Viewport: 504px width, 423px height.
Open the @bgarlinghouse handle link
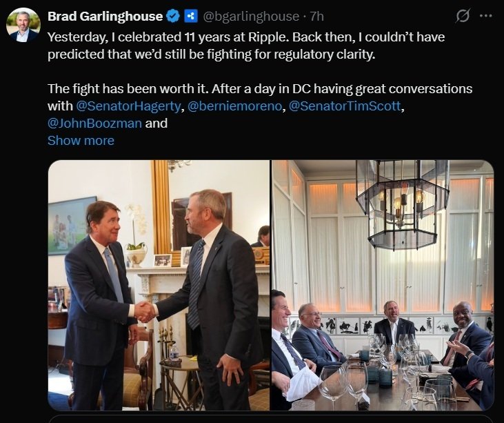pos(251,16)
